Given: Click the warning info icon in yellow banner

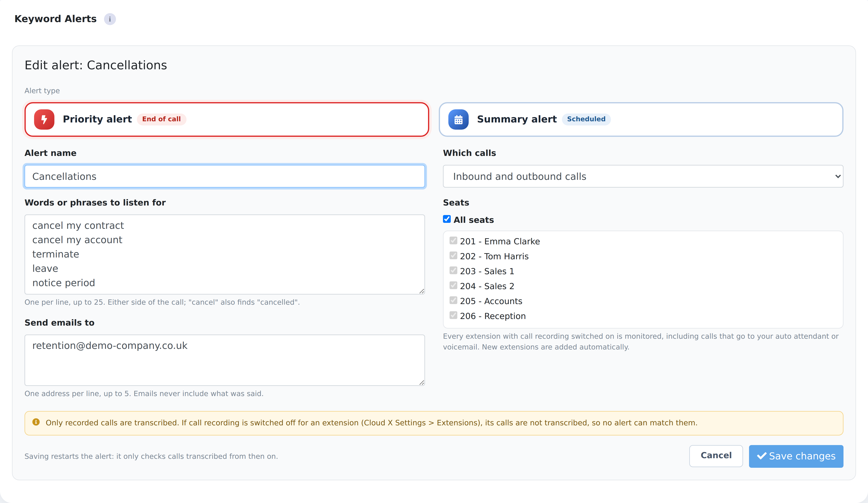Looking at the screenshot, I should (x=36, y=422).
